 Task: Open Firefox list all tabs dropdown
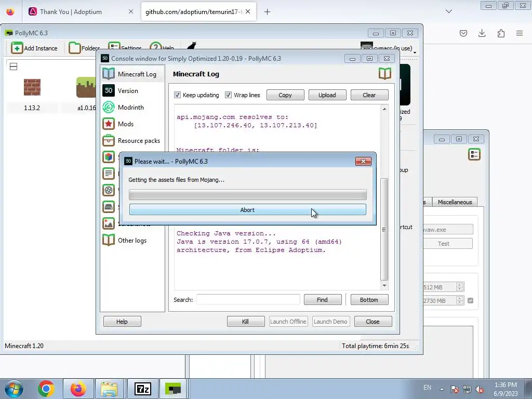(448, 11)
